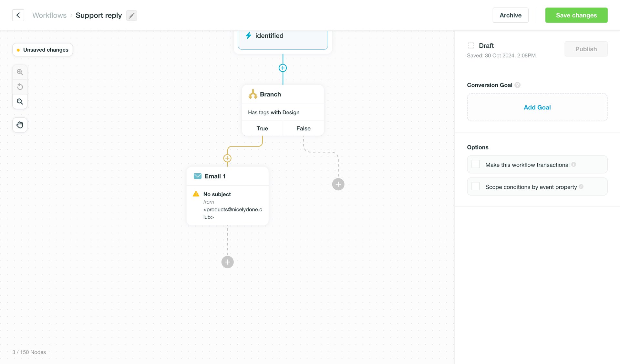Screen dimensions: 620x364
Task: Select the zoom out tool
Action: (x=20, y=101)
